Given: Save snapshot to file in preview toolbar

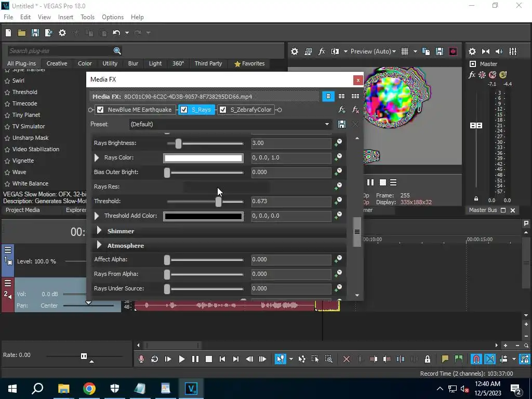Looking at the screenshot, I should point(440,51).
